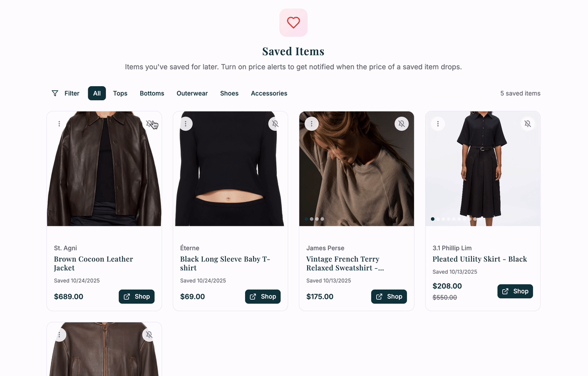Enable price alert on Black Long Sleeve Baby T-shirt

pos(275,123)
